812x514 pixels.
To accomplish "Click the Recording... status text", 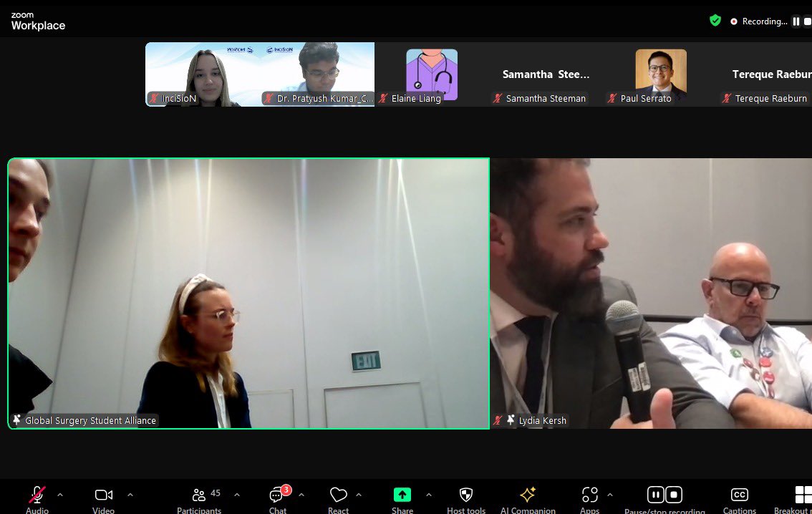I will (x=764, y=21).
